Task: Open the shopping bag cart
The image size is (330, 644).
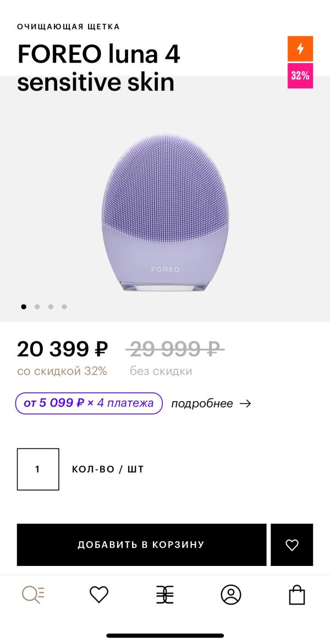Action: click(x=297, y=595)
